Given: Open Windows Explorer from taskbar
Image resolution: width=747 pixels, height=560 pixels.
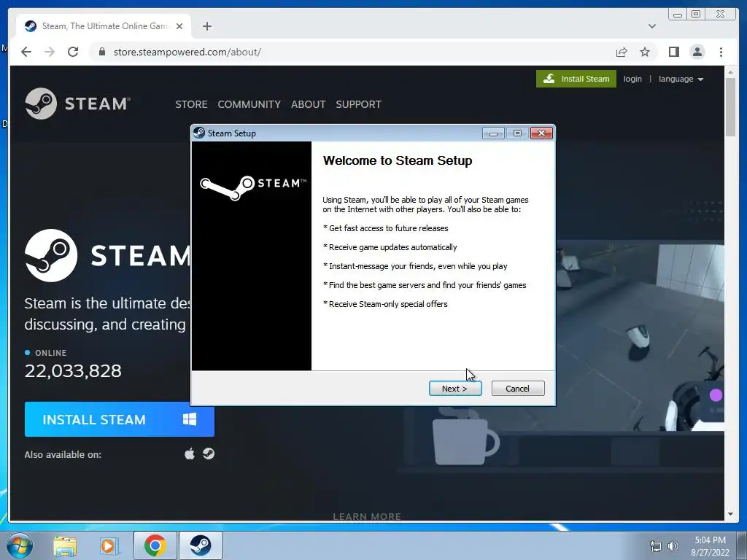Looking at the screenshot, I should coord(65,545).
